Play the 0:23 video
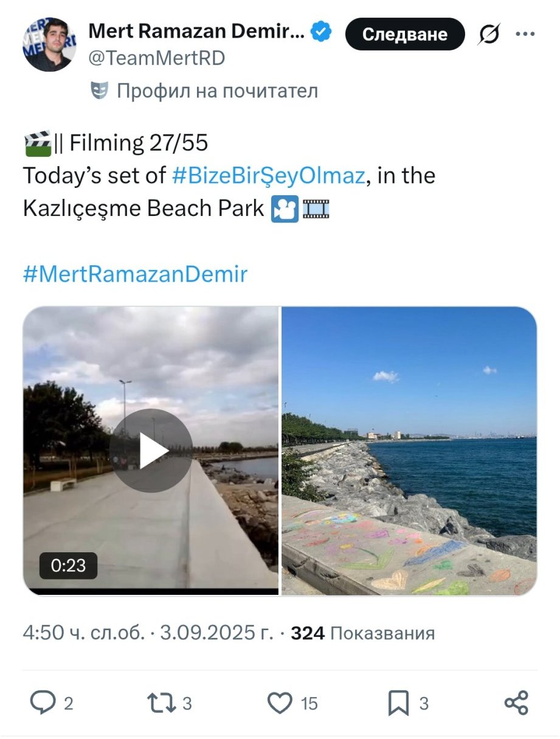Screen dimensions: 560x739 pos(151,451)
